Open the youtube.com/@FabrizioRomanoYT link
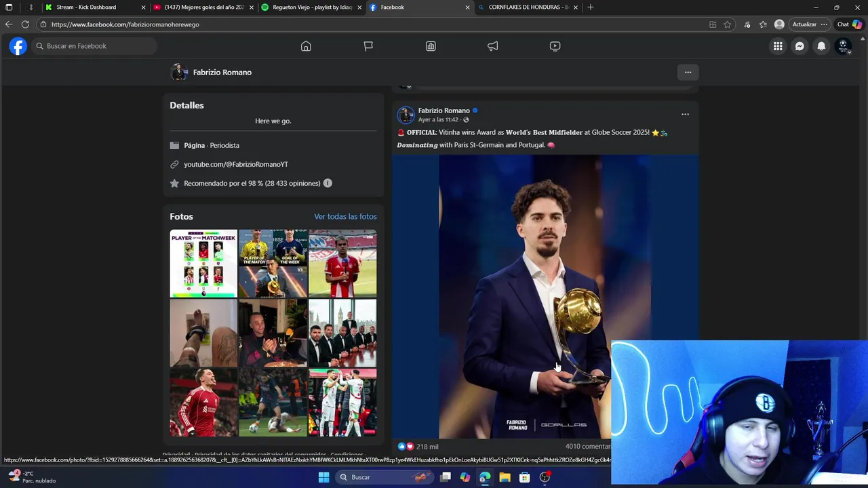The width and height of the screenshot is (868, 488). pos(236,165)
